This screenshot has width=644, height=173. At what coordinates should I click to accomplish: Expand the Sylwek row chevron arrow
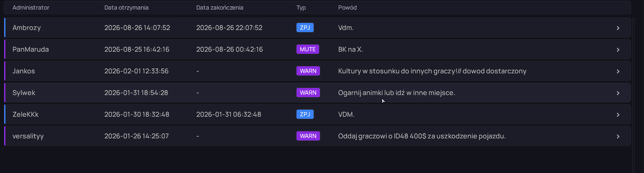click(618, 93)
